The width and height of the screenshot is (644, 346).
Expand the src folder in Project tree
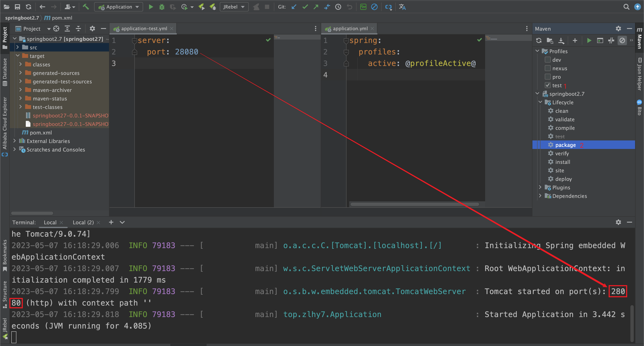[17, 47]
